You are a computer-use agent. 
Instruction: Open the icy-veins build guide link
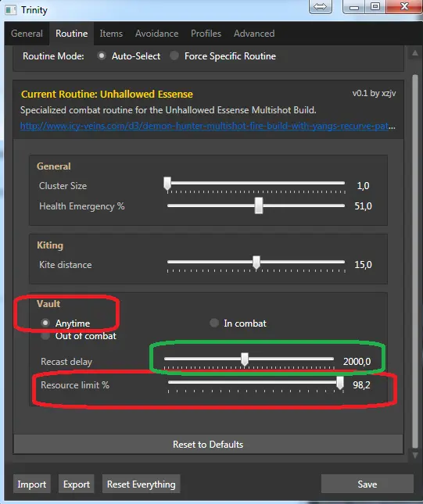pos(208,126)
